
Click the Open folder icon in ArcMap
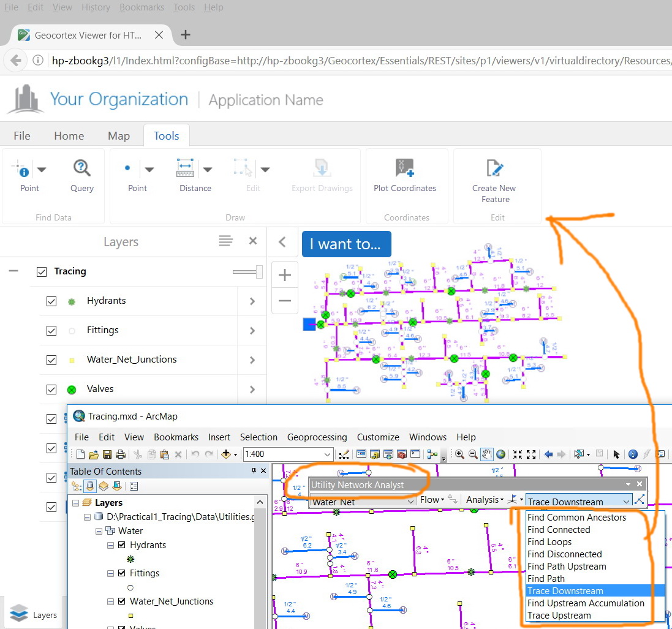tap(94, 454)
